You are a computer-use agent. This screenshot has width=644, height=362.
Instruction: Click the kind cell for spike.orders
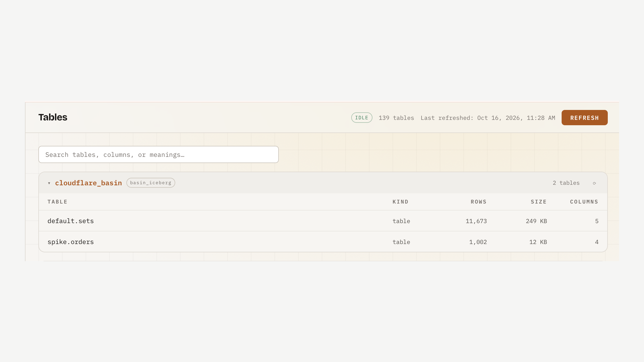pyautogui.click(x=401, y=242)
